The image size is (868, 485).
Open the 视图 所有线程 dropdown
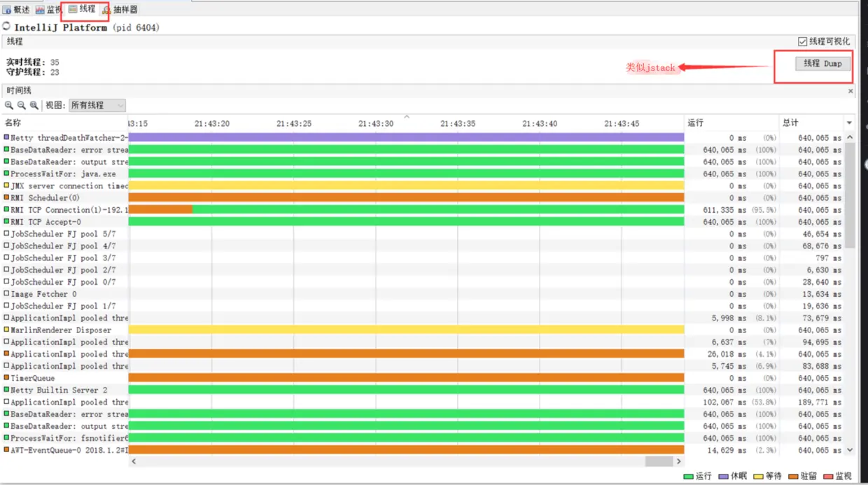pos(97,105)
